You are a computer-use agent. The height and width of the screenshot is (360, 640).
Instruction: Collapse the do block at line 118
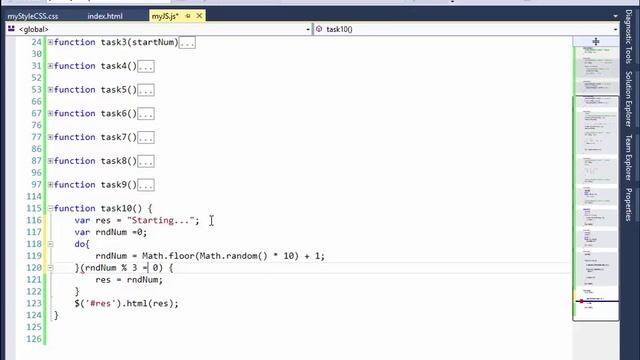point(50,244)
